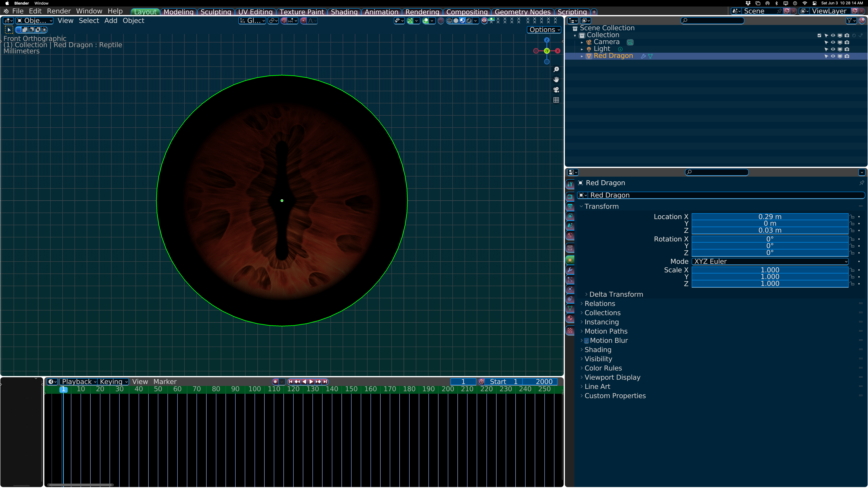Open the Particles properties tab
Viewport: 868px width, 488px height.
coord(570,280)
